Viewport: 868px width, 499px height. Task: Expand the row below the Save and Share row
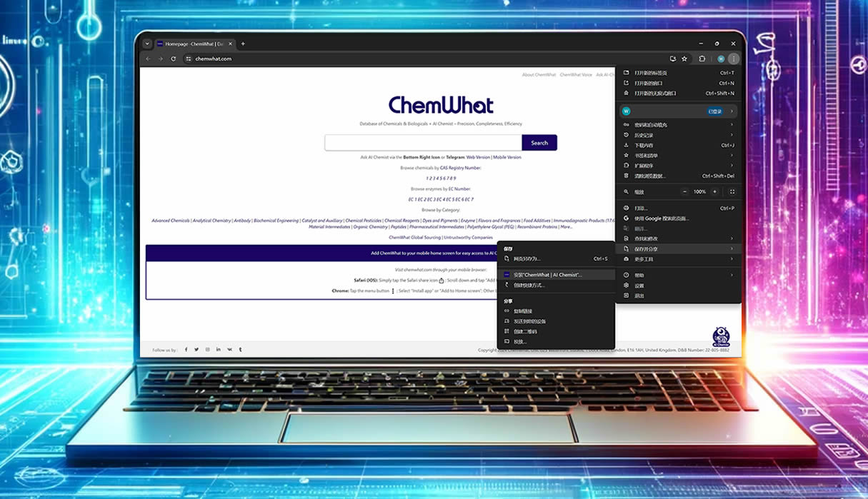click(679, 259)
